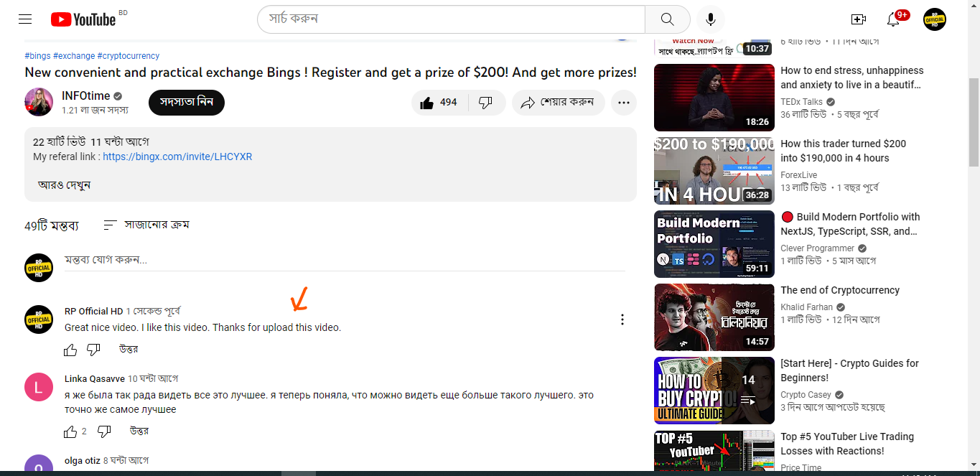
Task: Click 'The end of Cryptocurrency' title
Action: point(840,290)
